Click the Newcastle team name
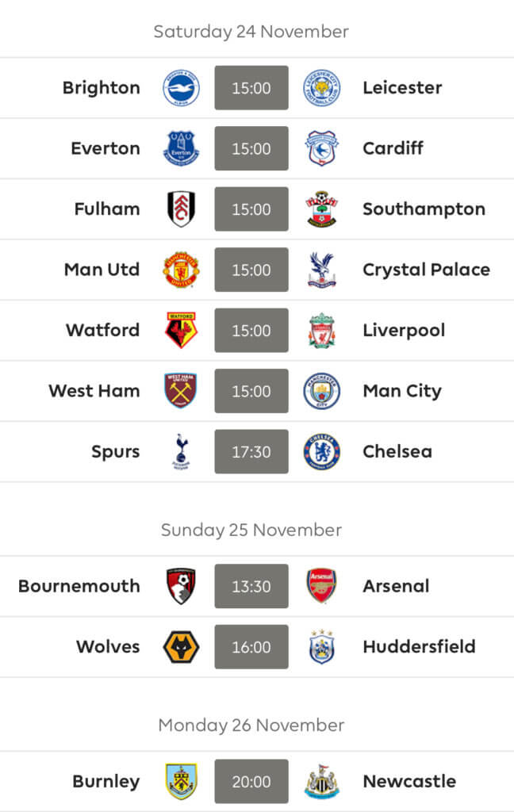 (409, 781)
